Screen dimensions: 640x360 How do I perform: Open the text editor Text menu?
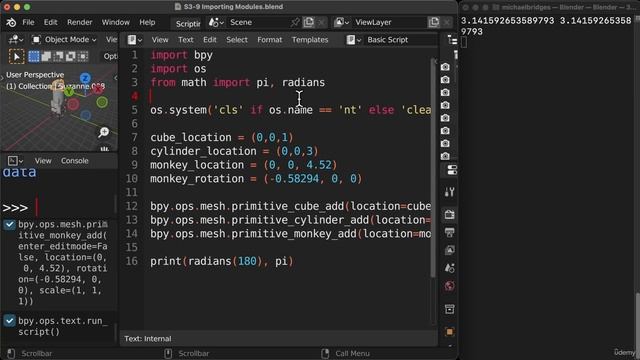point(186,40)
